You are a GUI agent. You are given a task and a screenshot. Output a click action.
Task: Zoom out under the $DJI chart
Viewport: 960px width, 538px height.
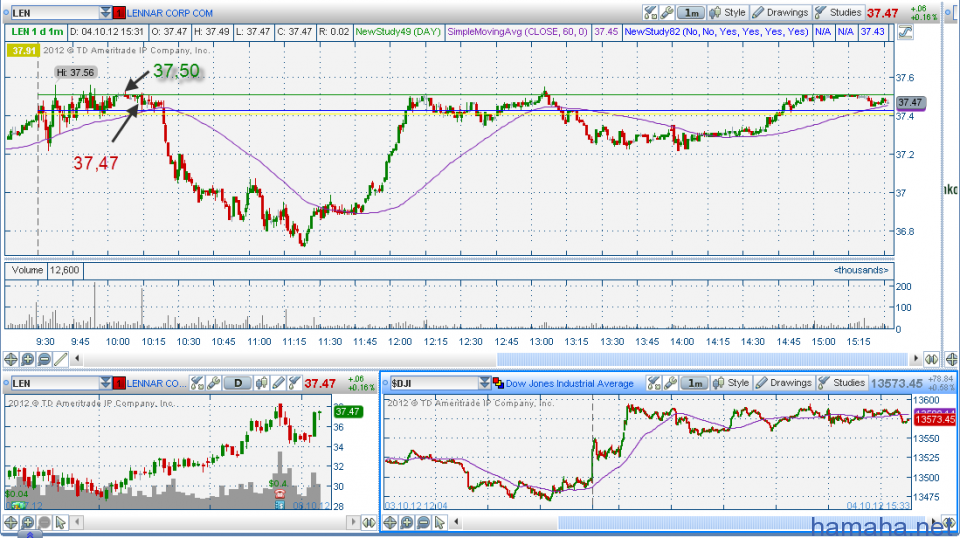coord(423,522)
